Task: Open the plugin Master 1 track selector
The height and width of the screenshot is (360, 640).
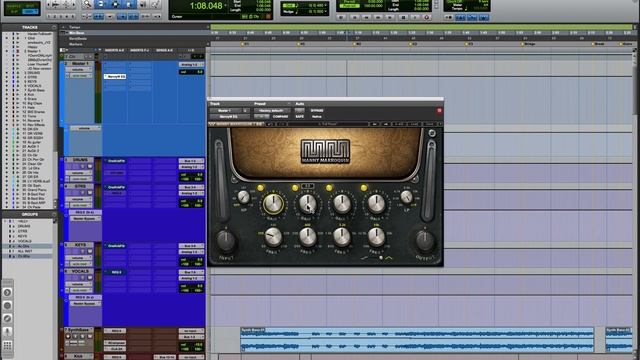Action: [x=226, y=111]
